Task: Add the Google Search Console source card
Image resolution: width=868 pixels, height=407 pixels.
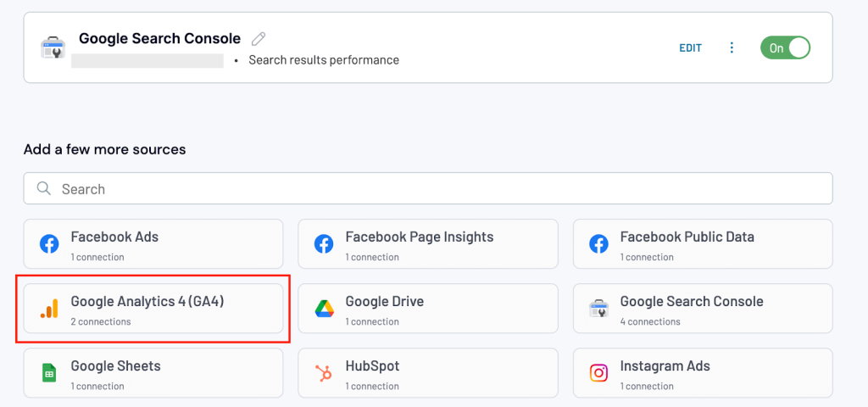Action: pos(703,309)
